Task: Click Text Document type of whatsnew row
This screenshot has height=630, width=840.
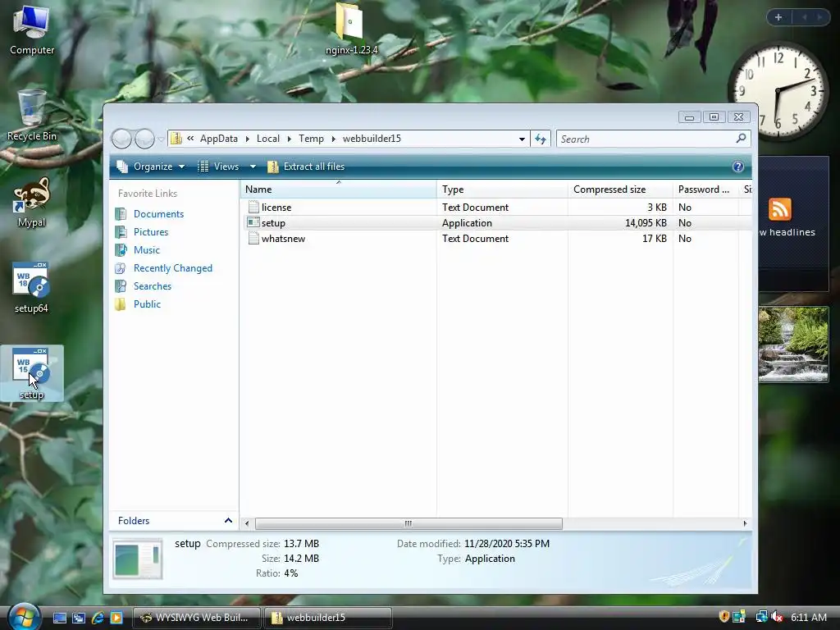Action: pos(475,239)
